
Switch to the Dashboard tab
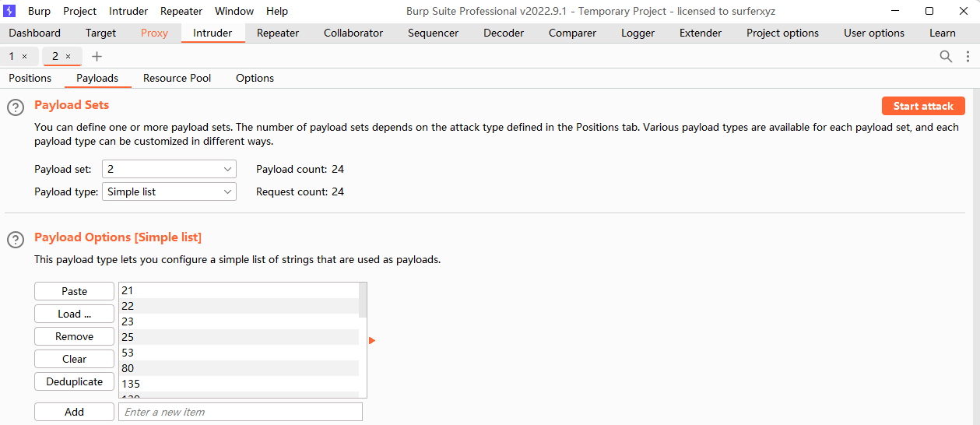(35, 33)
